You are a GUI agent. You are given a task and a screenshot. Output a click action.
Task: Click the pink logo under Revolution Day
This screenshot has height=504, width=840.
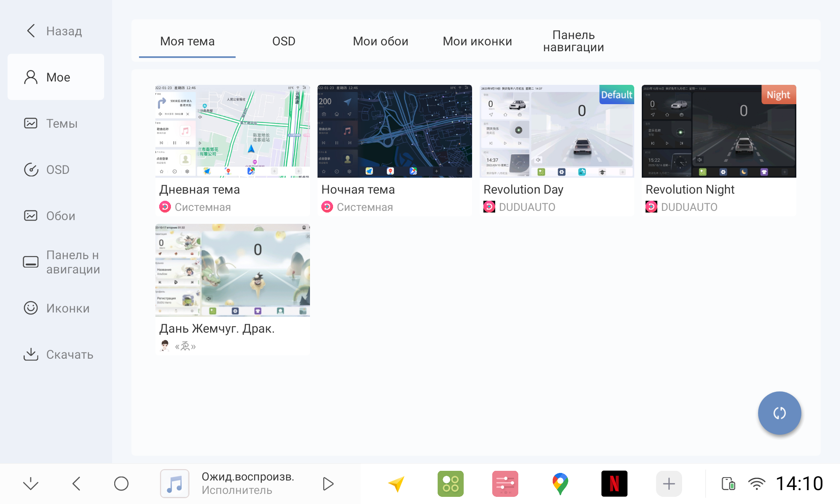489,207
